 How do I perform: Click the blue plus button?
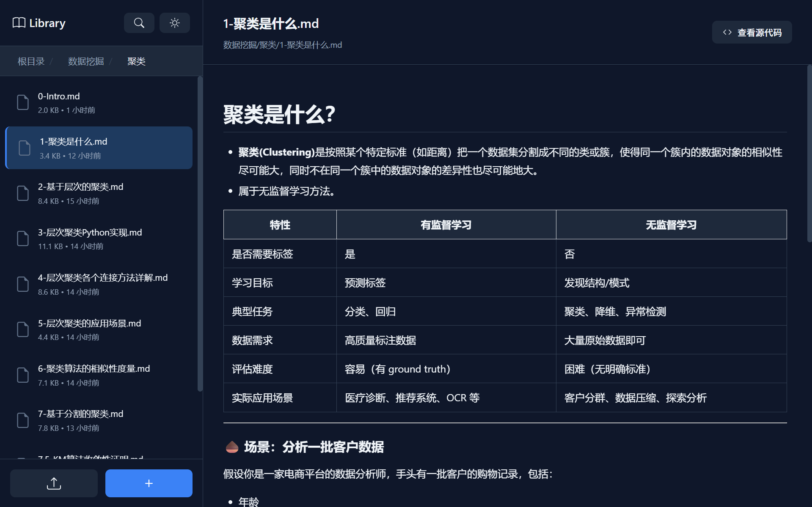(149, 483)
